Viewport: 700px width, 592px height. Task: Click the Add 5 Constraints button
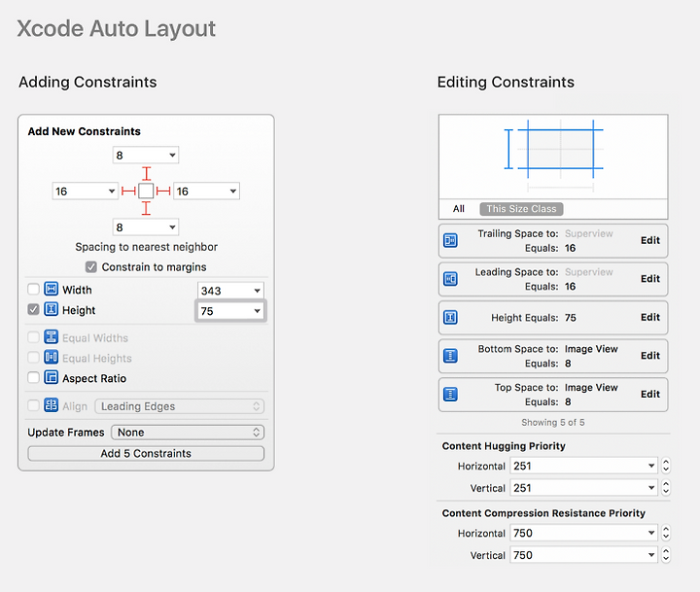(x=146, y=454)
